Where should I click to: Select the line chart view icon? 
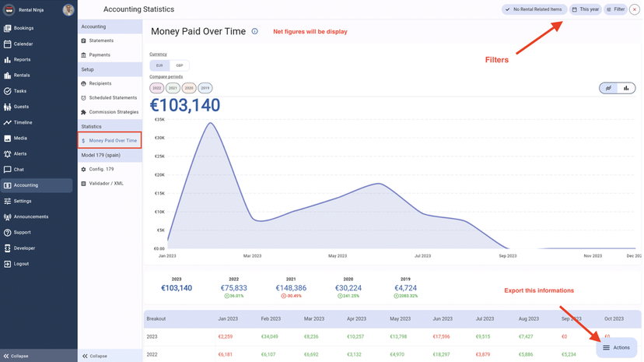(608, 88)
